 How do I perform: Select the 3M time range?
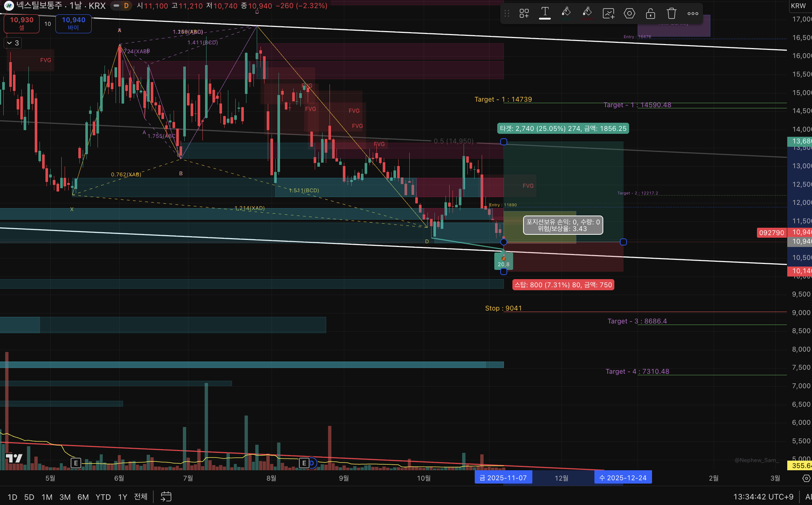click(x=65, y=497)
